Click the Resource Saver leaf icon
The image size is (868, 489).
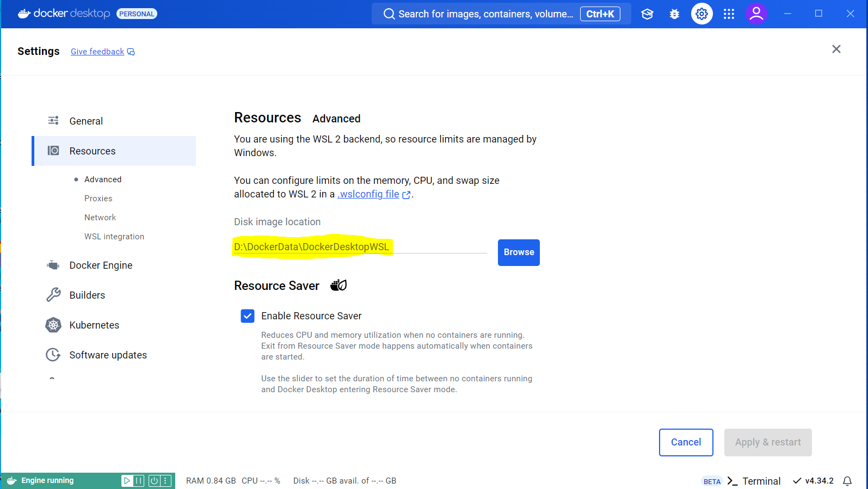[x=338, y=285]
